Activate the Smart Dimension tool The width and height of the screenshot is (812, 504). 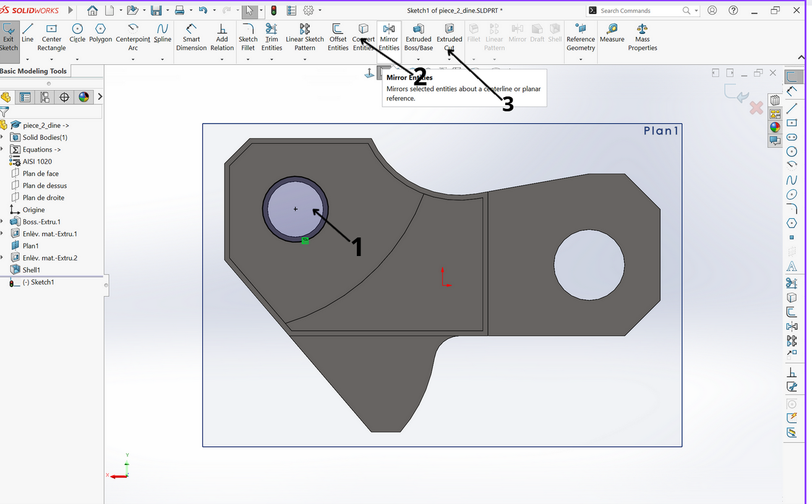click(x=192, y=37)
